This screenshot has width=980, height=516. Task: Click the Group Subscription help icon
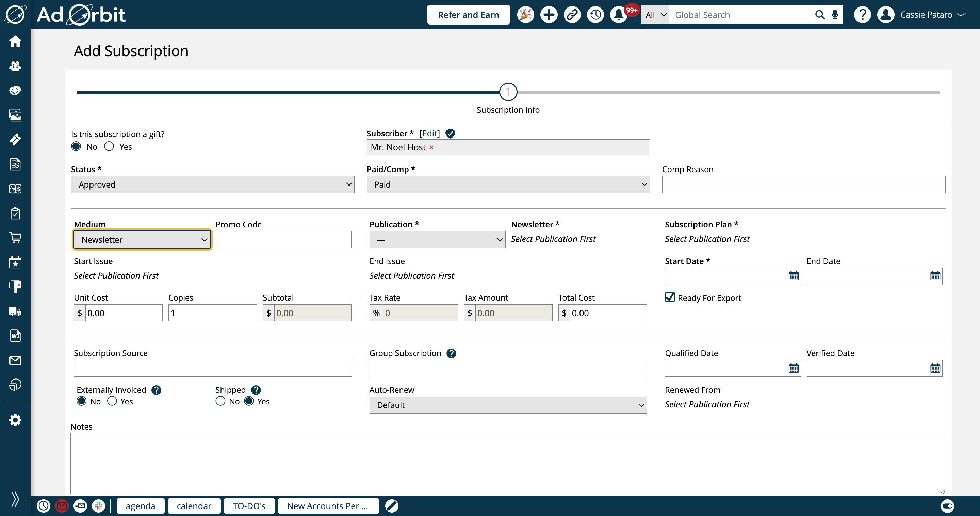point(451,353)
